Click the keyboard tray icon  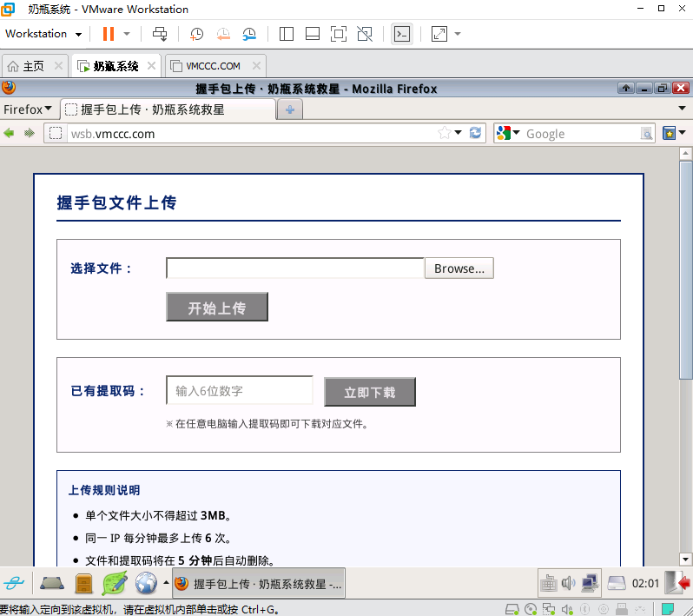coord(549,583)
